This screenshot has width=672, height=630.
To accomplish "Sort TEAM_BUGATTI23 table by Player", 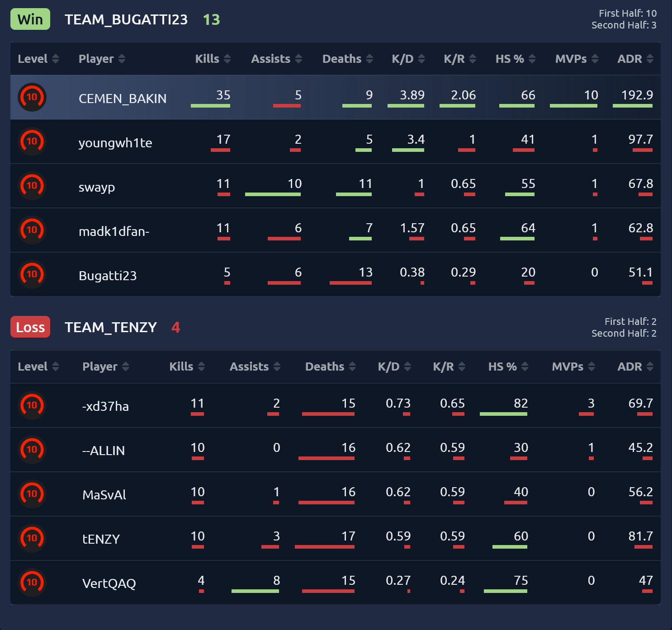I will point(102,59).
